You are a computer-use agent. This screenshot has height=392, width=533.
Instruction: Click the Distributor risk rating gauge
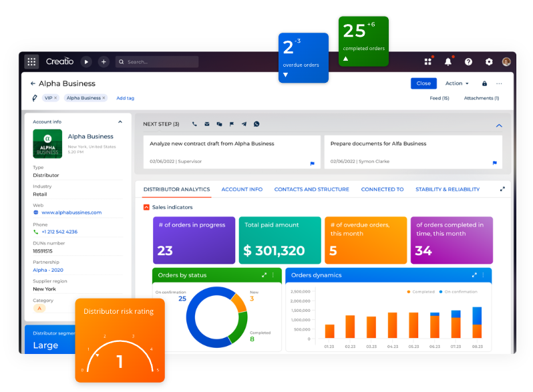(120, 341)
